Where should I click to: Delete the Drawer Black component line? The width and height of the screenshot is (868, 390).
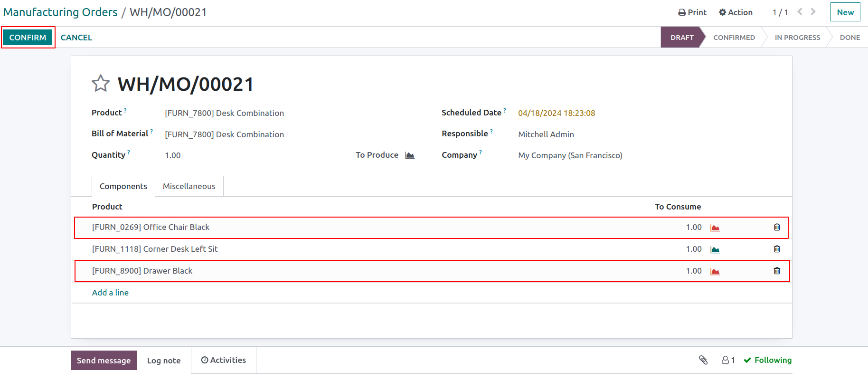point(777,271)
